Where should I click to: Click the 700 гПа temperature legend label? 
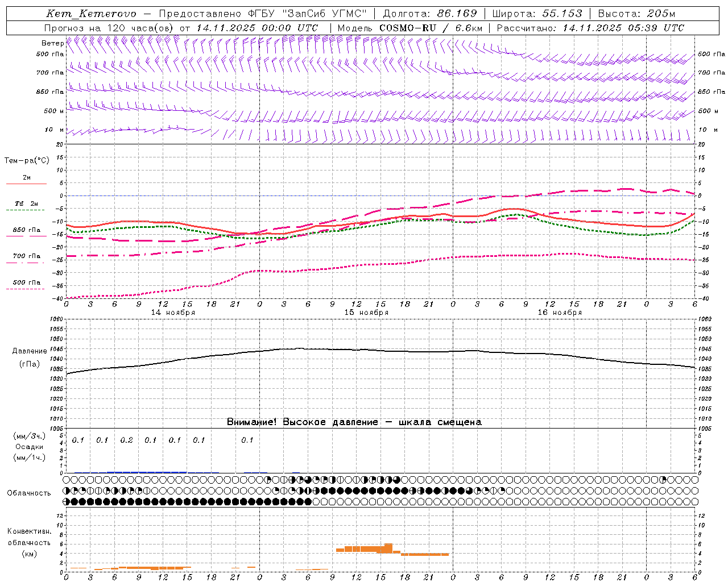[x=27, y=256]
